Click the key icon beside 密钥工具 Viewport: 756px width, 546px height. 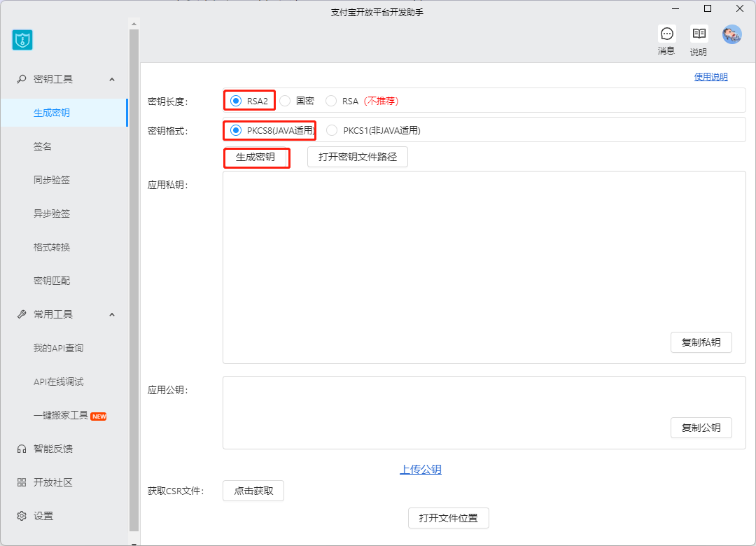22,79
